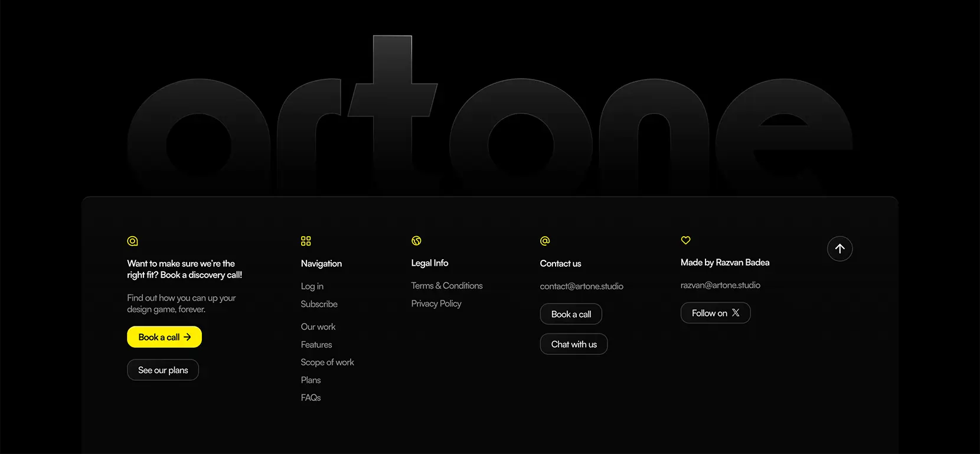Screen dimensions: 980x454
Task: Go to the Subscribe link
Action: [319, 304]
